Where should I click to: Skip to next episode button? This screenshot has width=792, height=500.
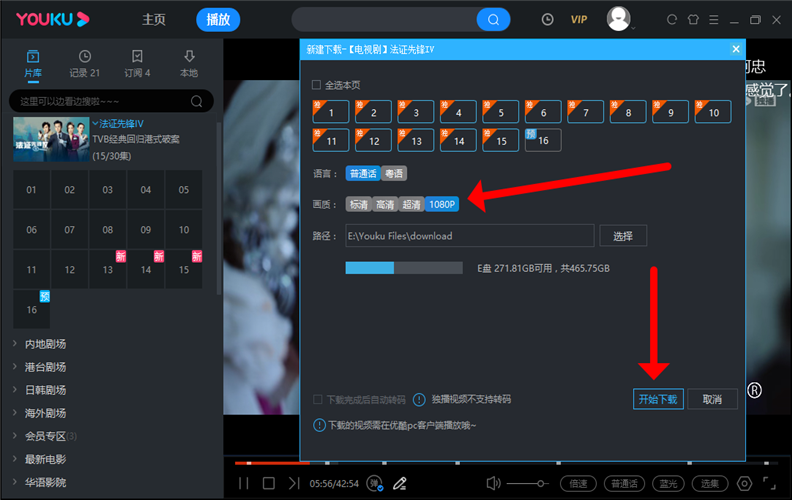293,483
